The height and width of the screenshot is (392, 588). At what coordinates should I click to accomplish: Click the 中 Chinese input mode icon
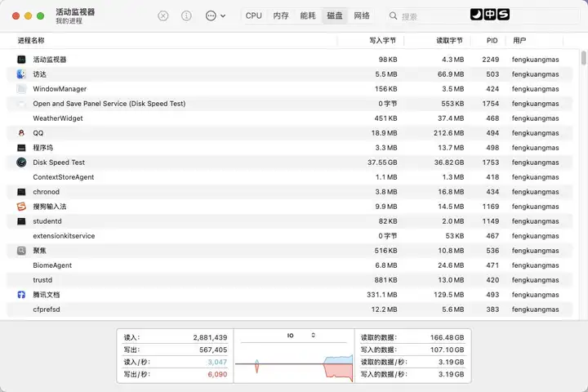coord(490,15)
